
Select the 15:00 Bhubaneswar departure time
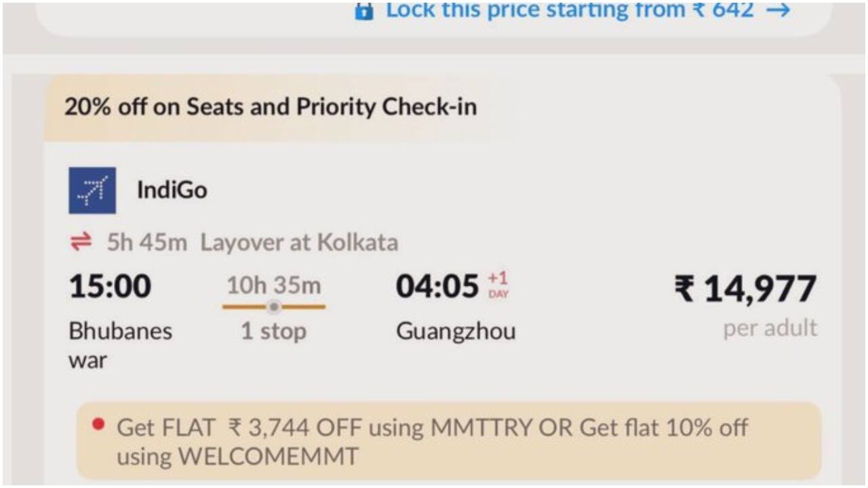[110, 286]
